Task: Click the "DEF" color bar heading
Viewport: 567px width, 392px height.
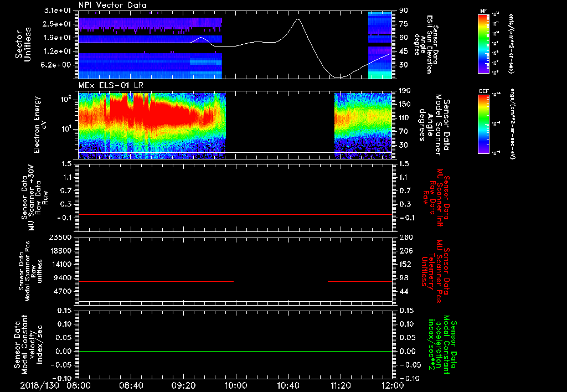Action: tap(484, 91)
